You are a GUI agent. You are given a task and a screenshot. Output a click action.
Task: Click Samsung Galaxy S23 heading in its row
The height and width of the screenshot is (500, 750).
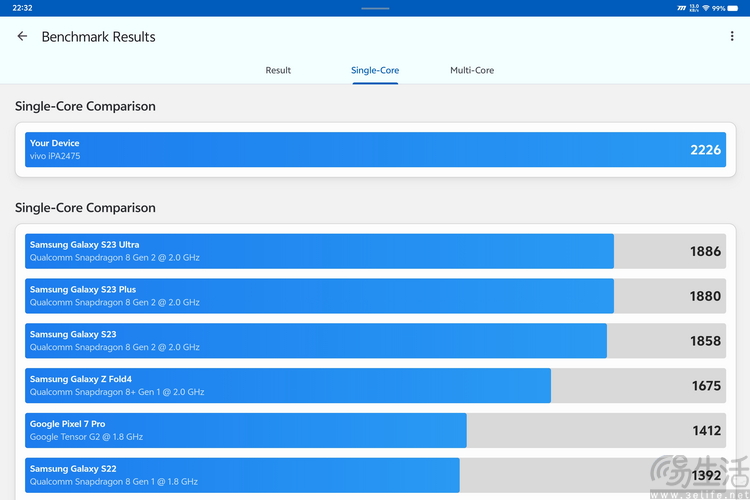73,334
